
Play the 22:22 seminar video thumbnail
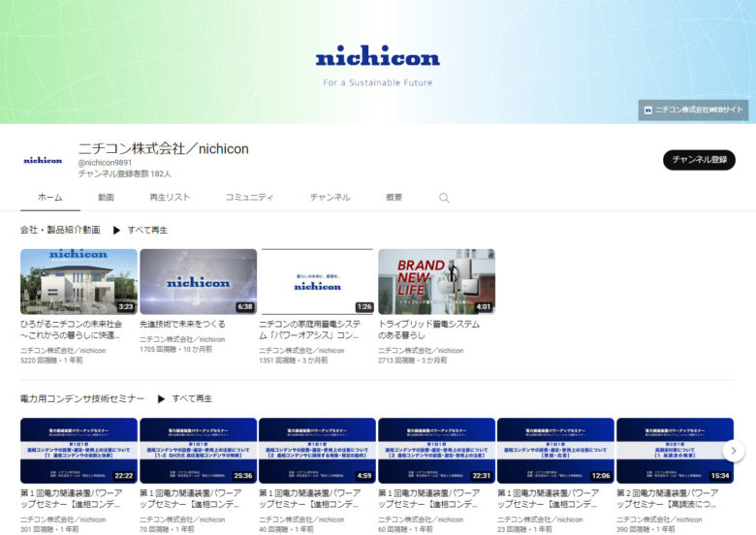[x=79, y=451]
